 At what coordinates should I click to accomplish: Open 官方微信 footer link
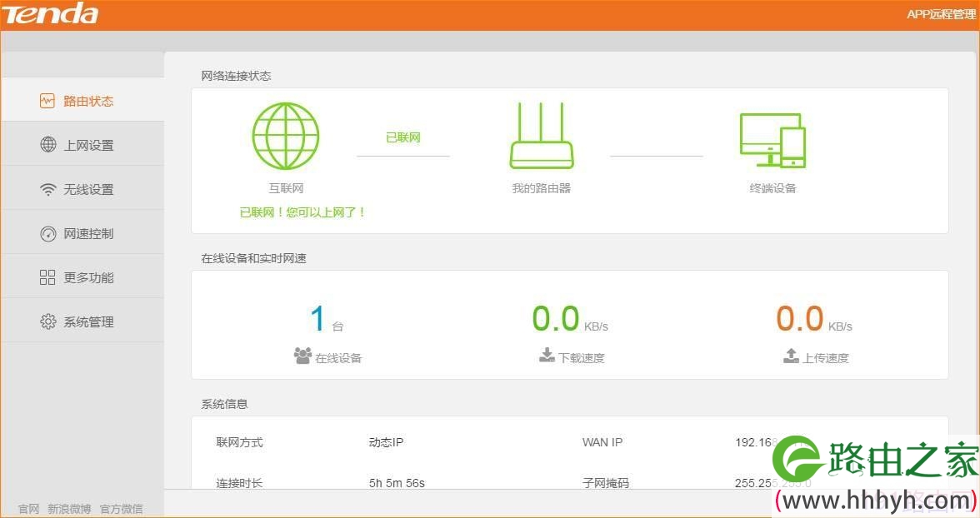[x=122, y=509]
